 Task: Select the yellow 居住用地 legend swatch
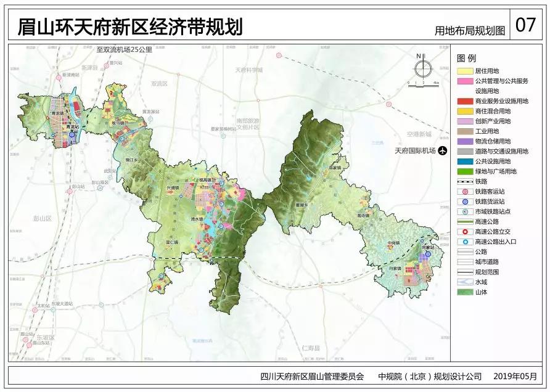pyautogui.click(x=464, y=71)
